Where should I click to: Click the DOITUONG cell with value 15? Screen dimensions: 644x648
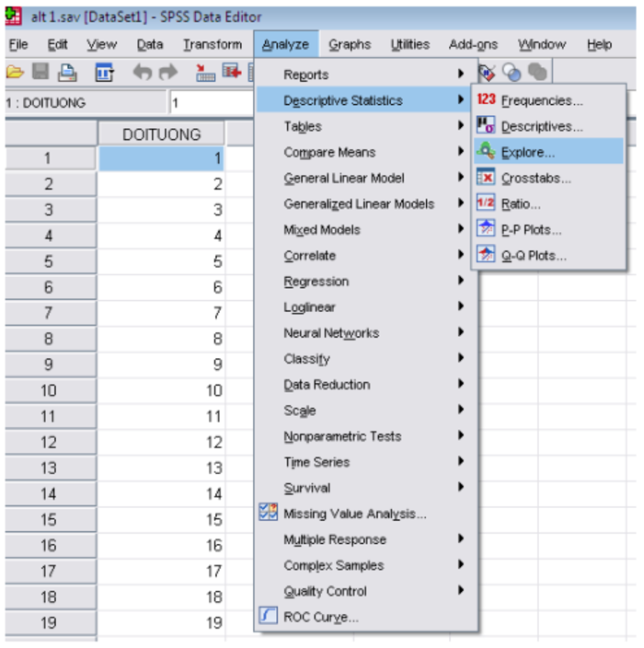point(162,519)
